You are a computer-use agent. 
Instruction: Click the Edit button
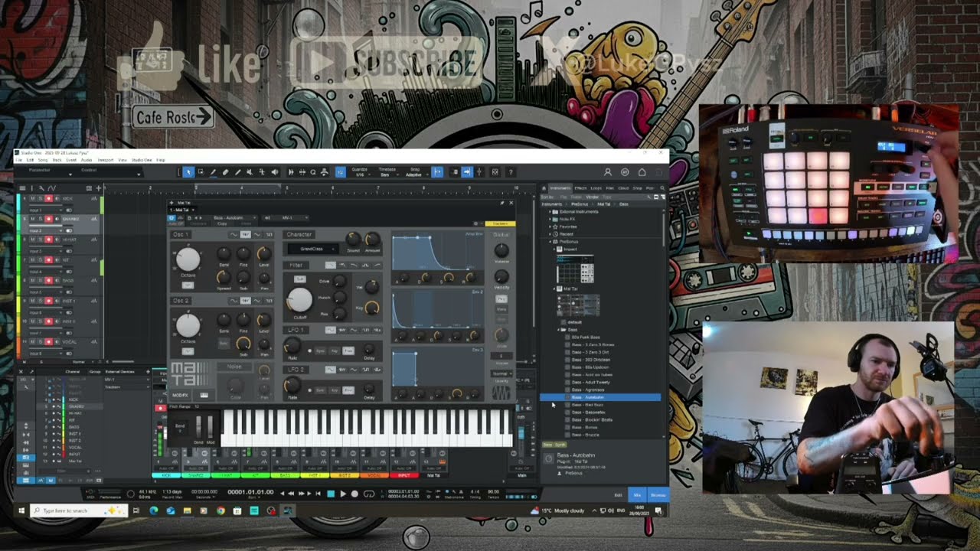pyautogui.click(x=619, y=495)
